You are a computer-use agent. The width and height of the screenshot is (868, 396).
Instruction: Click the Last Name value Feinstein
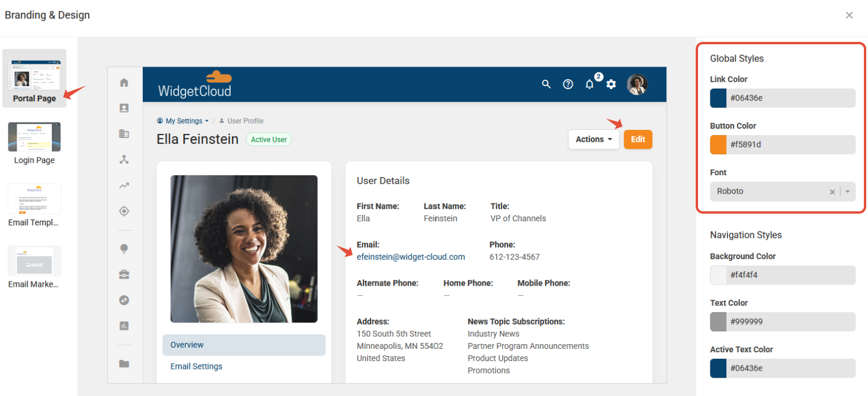pyautogui.click(x=440, y=218)
